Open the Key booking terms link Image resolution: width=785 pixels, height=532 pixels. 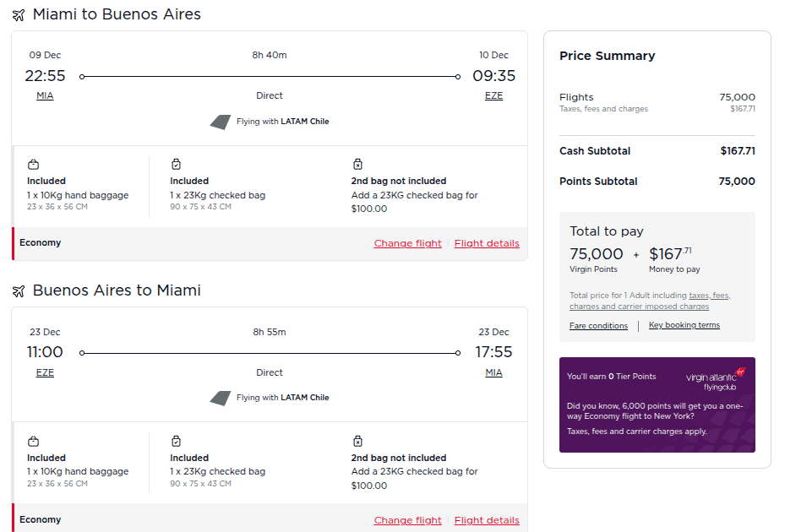[684, 325]
